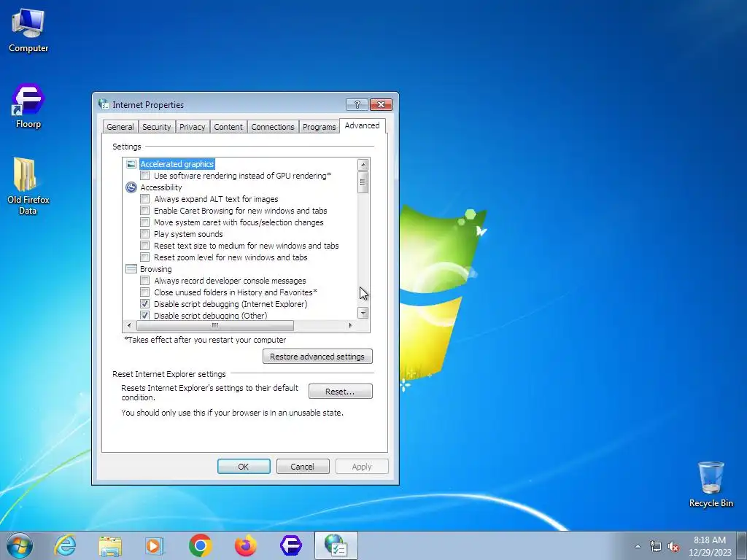
Task: Select the Floorp desktop shortcut
Action: 28,106
